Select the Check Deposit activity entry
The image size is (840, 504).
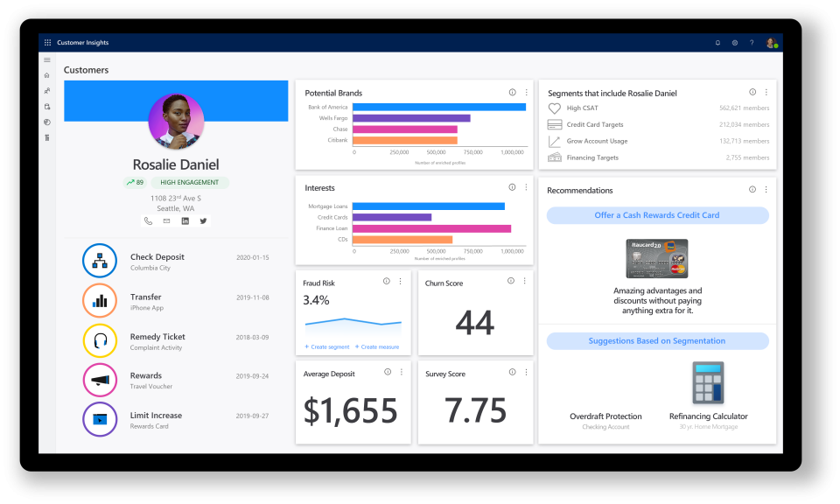click(157, 261)
